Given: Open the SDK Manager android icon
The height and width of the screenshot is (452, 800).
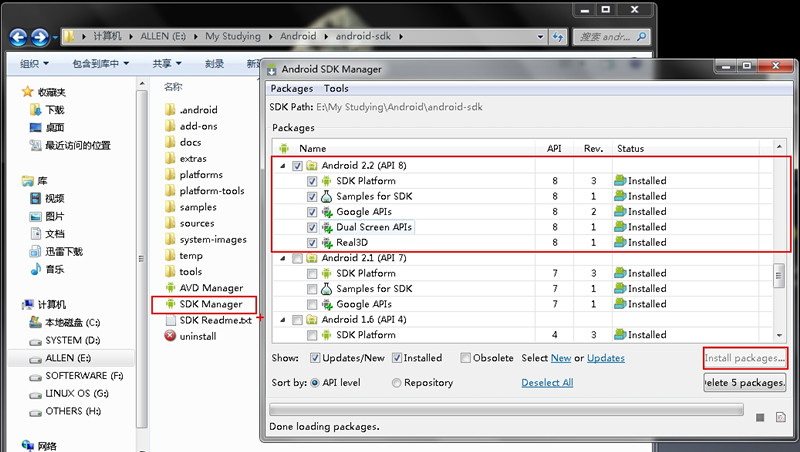Looking at the screenshot, I should tap(169, 304).
